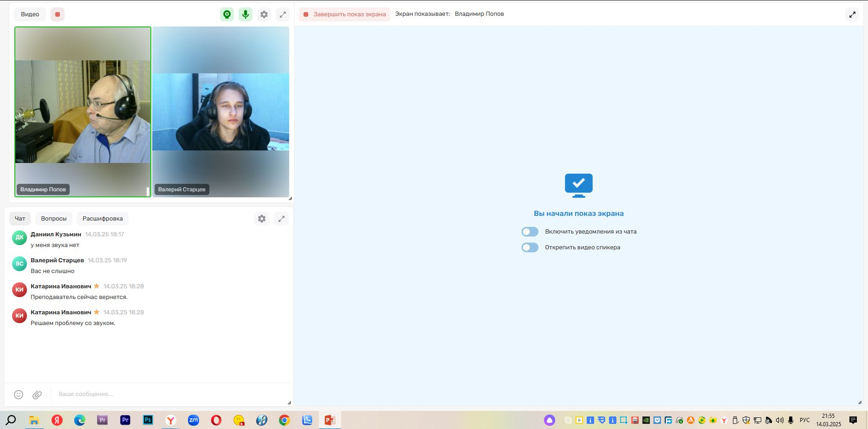Image resolution: width=868 pixels, height=429 pixels.
Task: Open the Windows notification center
Action: [x=853, y=420]
